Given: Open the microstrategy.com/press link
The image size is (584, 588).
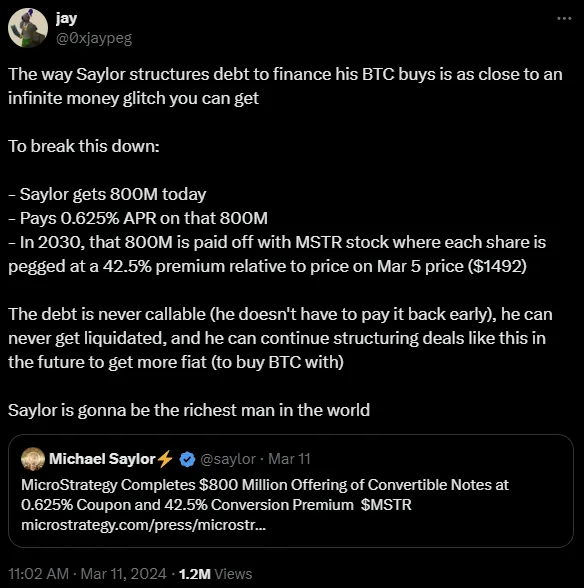Looking at the screenshot, I should (143, 525).
